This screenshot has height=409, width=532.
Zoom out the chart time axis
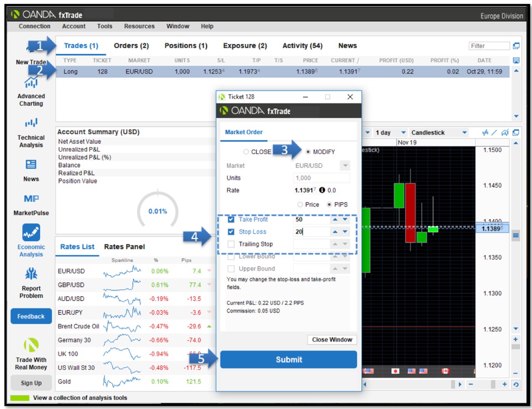(x=471, y=385)
